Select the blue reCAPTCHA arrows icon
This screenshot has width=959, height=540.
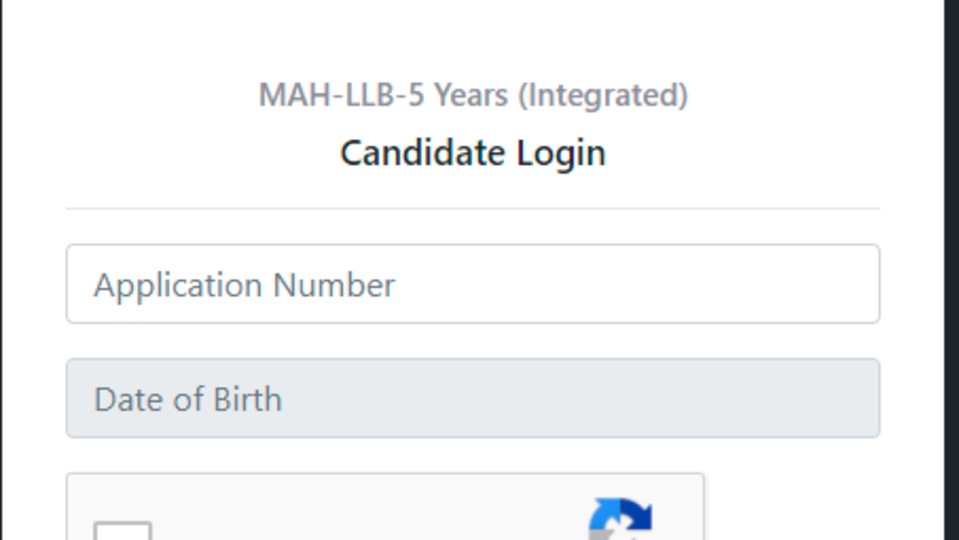pyautogui.click(x=620, y=519)
